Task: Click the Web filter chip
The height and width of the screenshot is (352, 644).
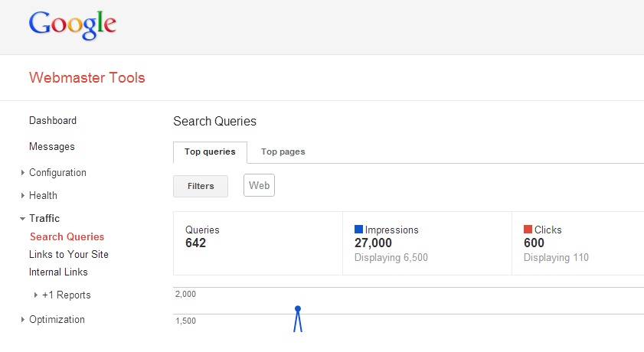Action: click(x=259, y=185)
